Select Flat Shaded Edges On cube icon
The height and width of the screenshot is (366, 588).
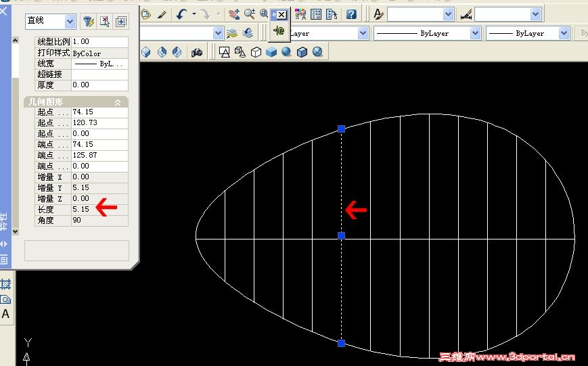tap(302, 51)
